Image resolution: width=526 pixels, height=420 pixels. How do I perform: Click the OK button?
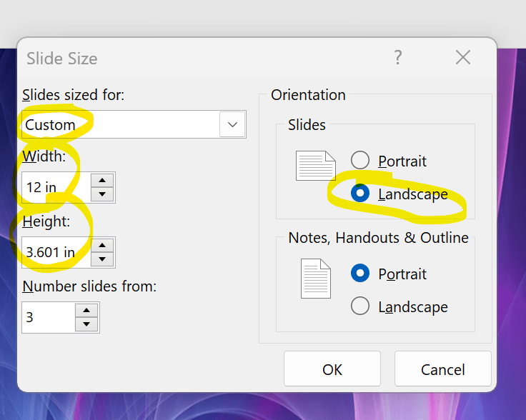pyautogui.click(x=332, y=369)
